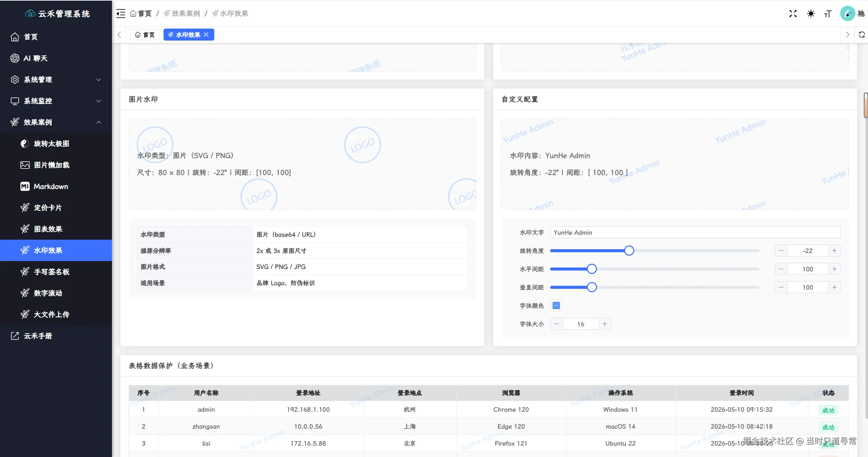
Task: Expand the 系统管理 menu
Action: click(56, 80)
